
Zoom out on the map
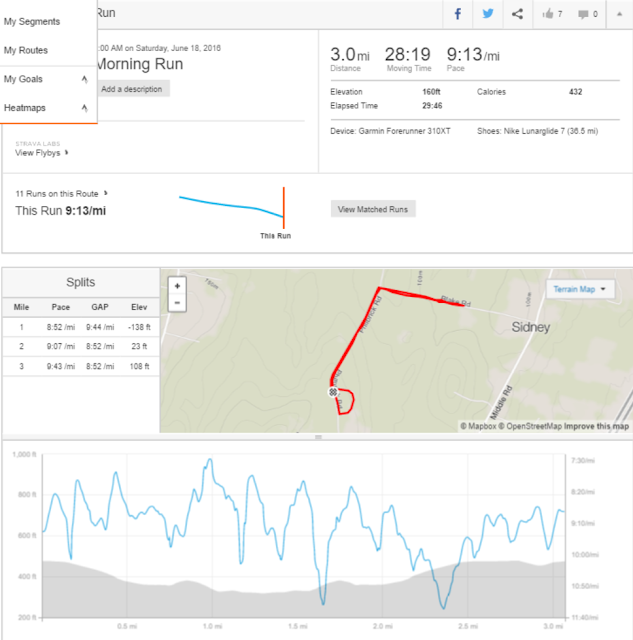(177, 302)
